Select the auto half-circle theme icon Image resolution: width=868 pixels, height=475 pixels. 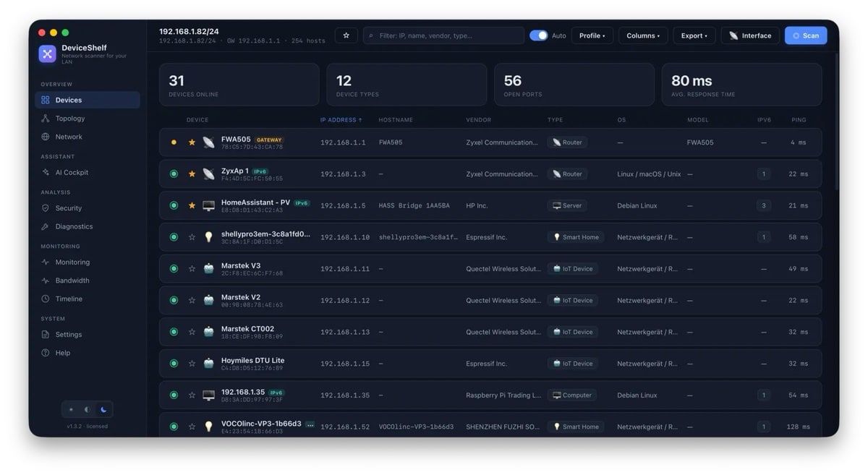tap(87, 410)
